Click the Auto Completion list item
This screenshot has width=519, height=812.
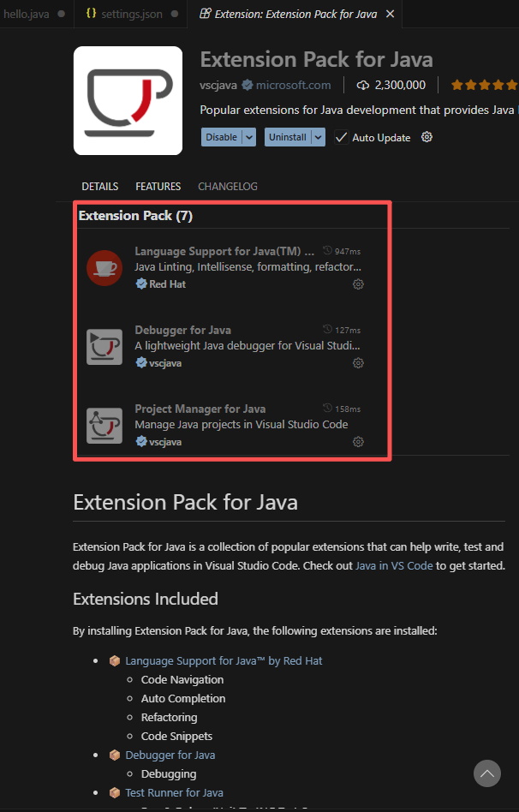(x=183, y=699)
